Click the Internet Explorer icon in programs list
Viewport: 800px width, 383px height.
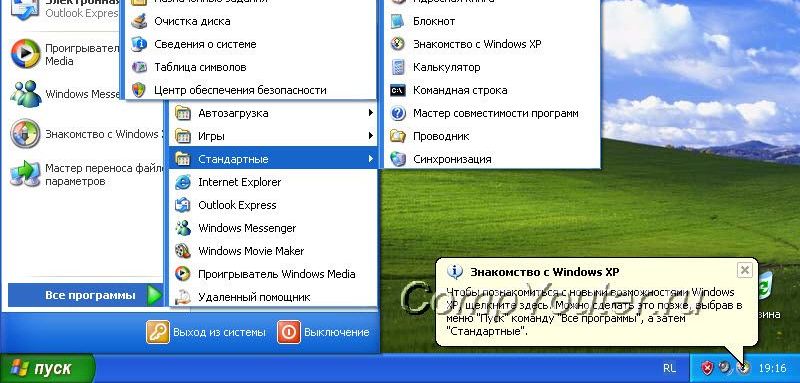click(183, 182)
